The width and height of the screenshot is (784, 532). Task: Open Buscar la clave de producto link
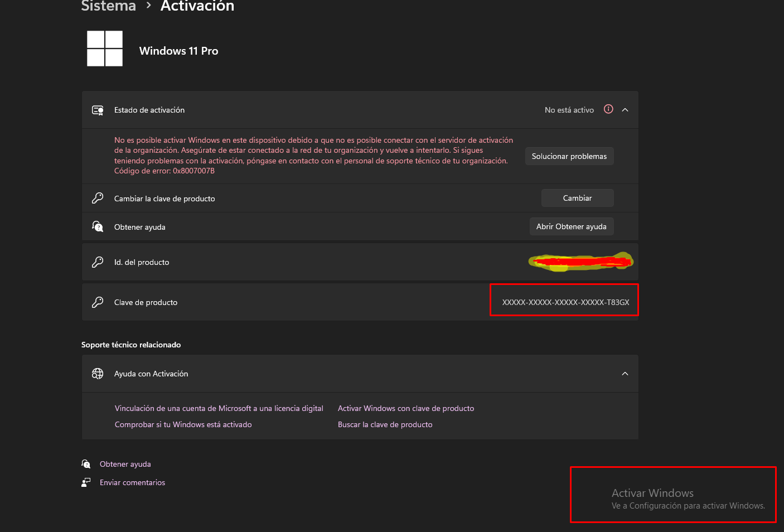coord(385,424)
